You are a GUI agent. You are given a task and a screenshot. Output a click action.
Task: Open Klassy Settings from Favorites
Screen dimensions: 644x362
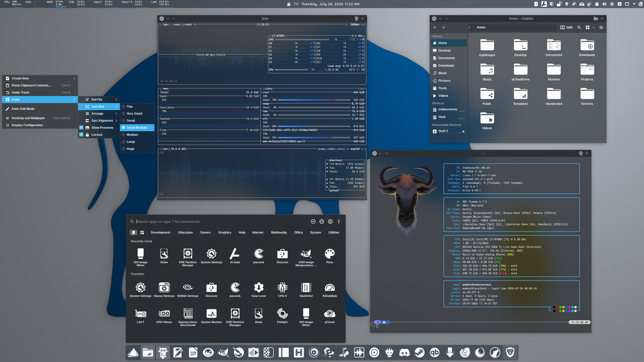[164, 290]
